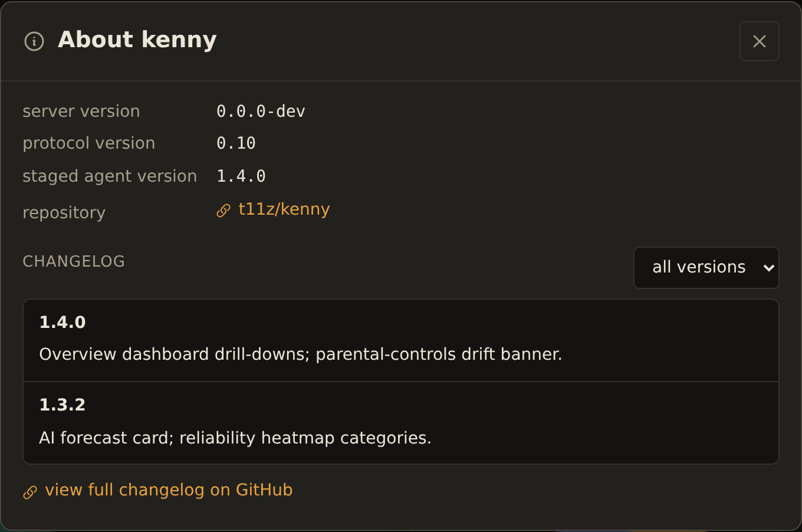
Task: Close the About kenny dialog
Action: coord(760,41)
